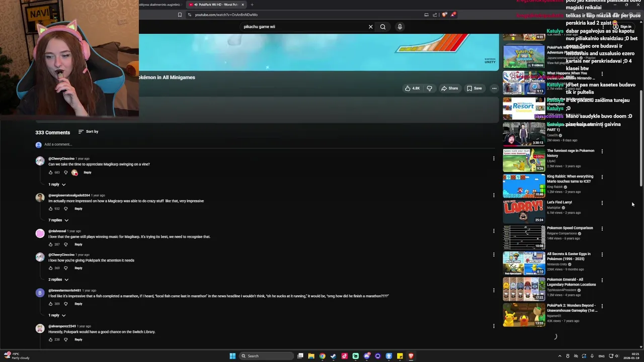
Task: Show hidden system tray icons chevron
Action: pos(560,356)
